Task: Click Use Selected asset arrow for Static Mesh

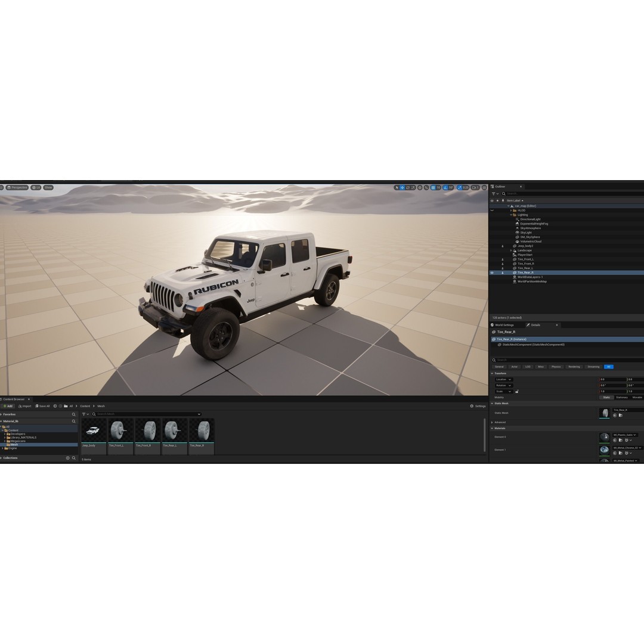Action: point(615,416)
